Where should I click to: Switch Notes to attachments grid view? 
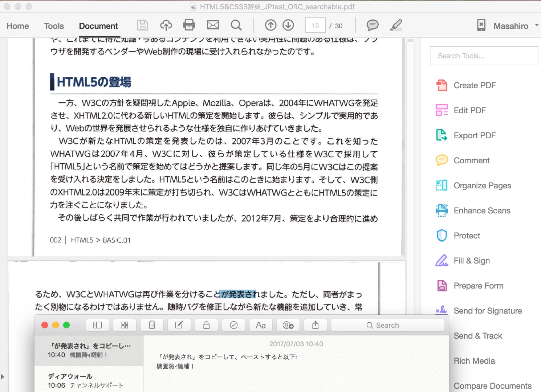pos(125,325)
